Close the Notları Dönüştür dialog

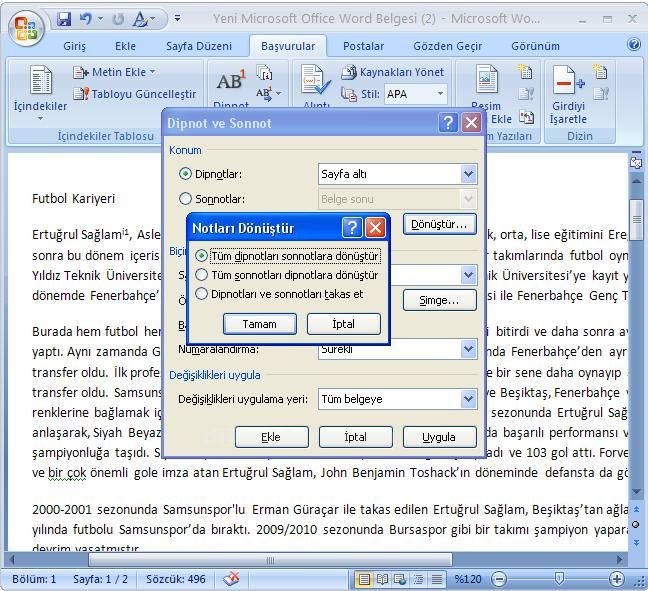point(375,227)
